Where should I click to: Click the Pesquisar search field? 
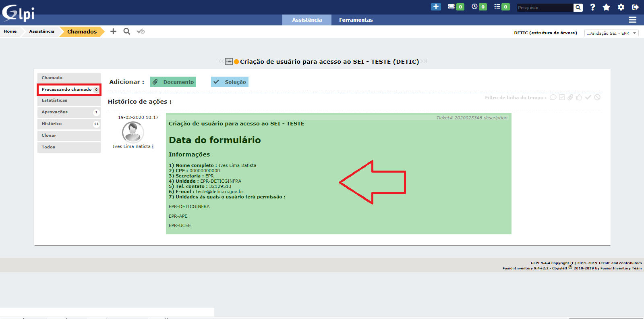pyautogui.click(x=545, y=8)
